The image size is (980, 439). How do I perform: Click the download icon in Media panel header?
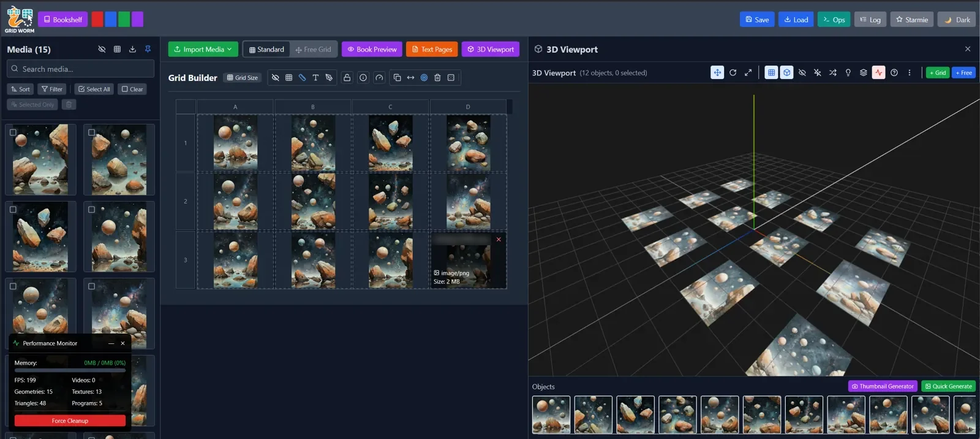tap(132, 49)
